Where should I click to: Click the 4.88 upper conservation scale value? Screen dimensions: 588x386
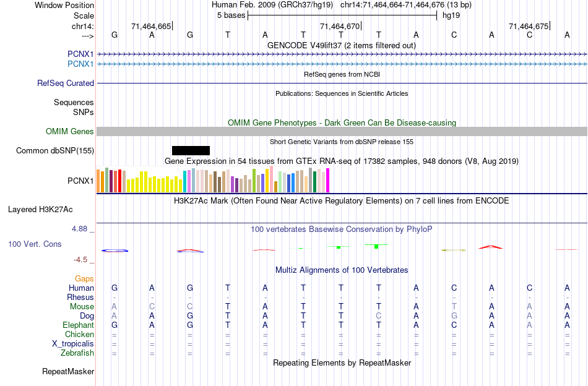79,229
